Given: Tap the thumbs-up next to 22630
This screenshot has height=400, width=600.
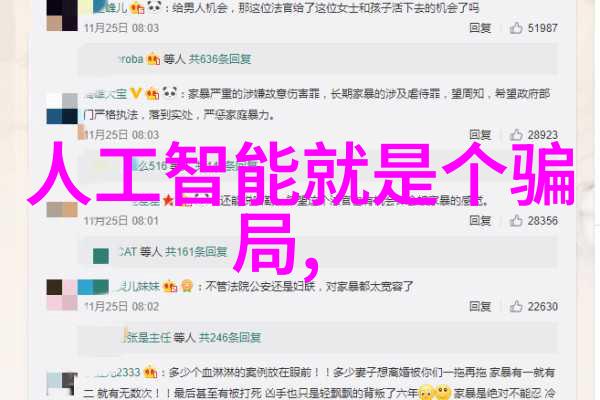Looking at the screenshot, I should pos(516,306).
